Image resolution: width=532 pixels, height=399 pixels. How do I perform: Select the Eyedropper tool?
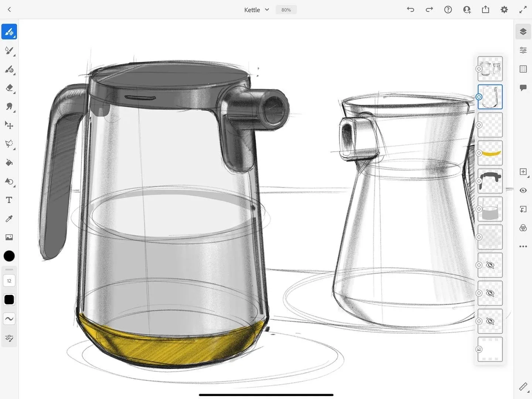pyautogui.click(x=9, y=219)
